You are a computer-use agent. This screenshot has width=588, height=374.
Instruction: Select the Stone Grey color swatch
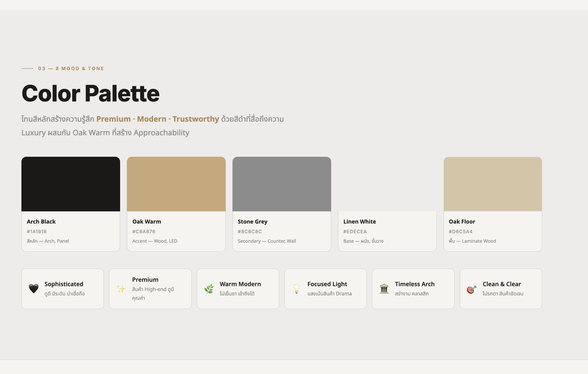[282, 184]
